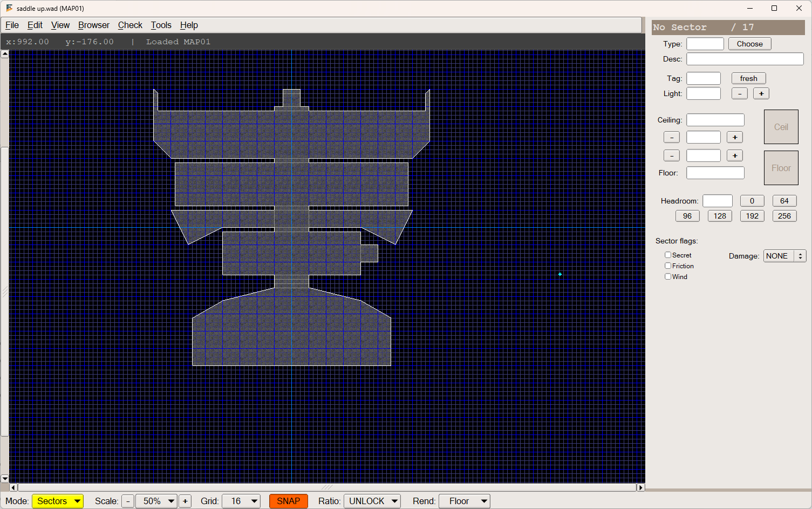Click the Tag input field

[704, 78]
